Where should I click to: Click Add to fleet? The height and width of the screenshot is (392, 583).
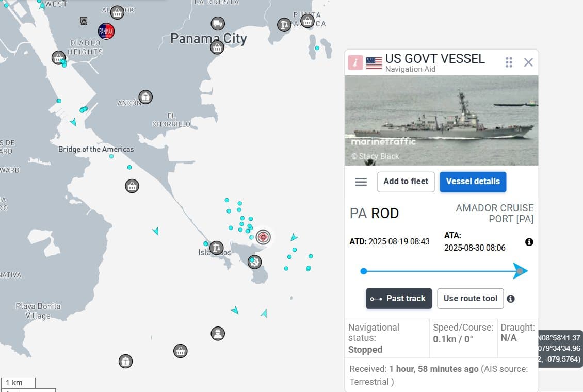click(x=406, y=182)
